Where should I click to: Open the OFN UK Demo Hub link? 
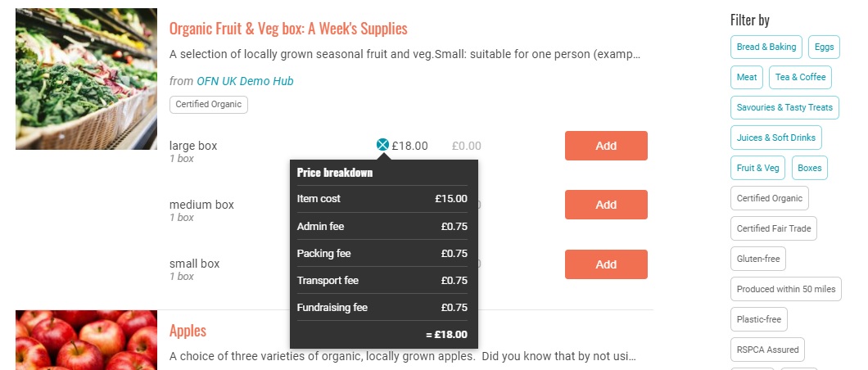click(x=245, y=81)
